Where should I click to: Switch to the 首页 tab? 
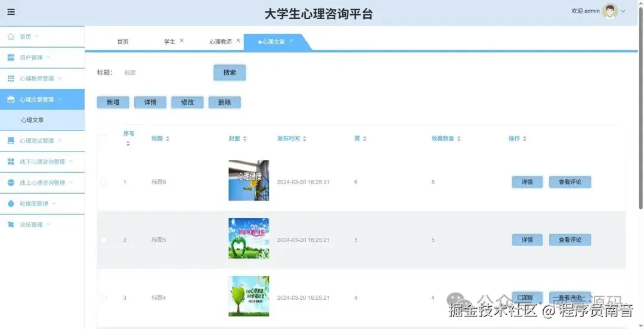[123, 42]
